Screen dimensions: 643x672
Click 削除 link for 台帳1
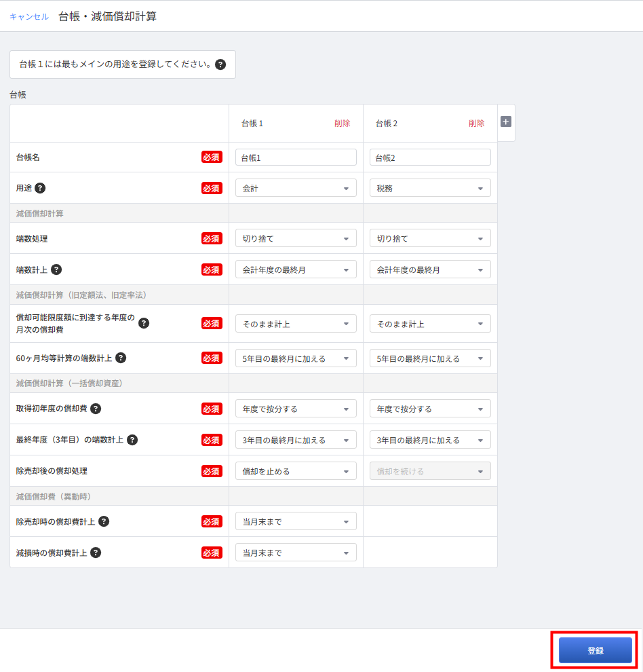(343, 124)
